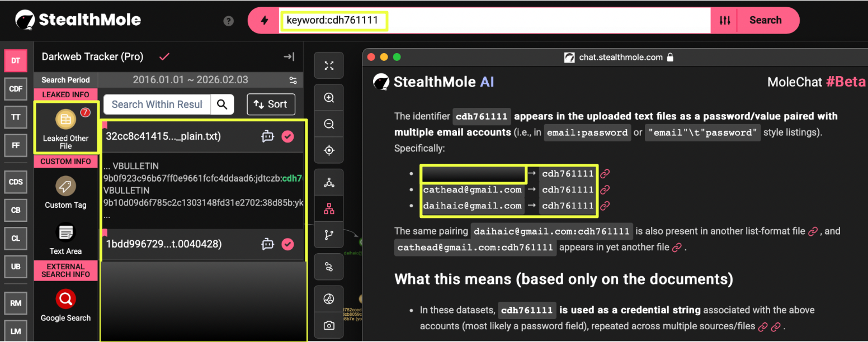This screenshot has height=342, width=868.
Task: Click the Leaked Other File icon
Action: (65, 119)
